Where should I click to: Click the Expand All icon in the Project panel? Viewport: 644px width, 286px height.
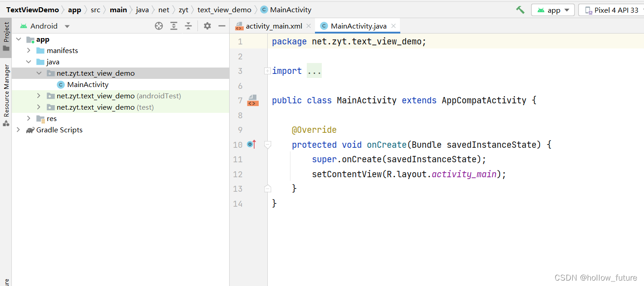pyautogui.click(x=174, y=26)
